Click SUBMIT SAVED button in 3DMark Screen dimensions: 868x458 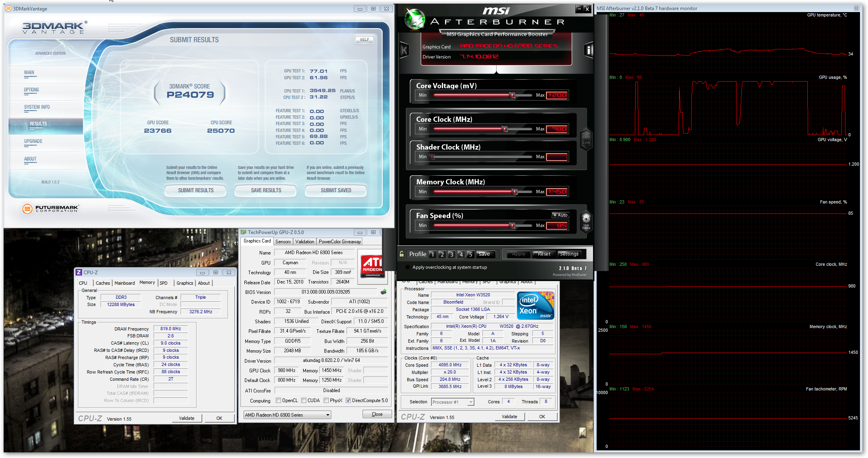(x=336, y=191)
